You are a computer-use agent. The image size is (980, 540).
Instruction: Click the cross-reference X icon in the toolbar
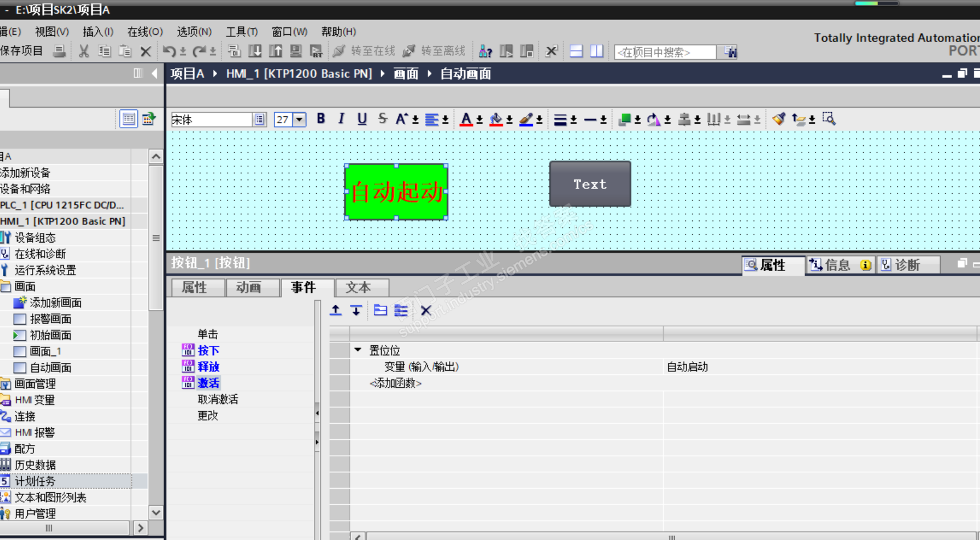pos(551,51)
